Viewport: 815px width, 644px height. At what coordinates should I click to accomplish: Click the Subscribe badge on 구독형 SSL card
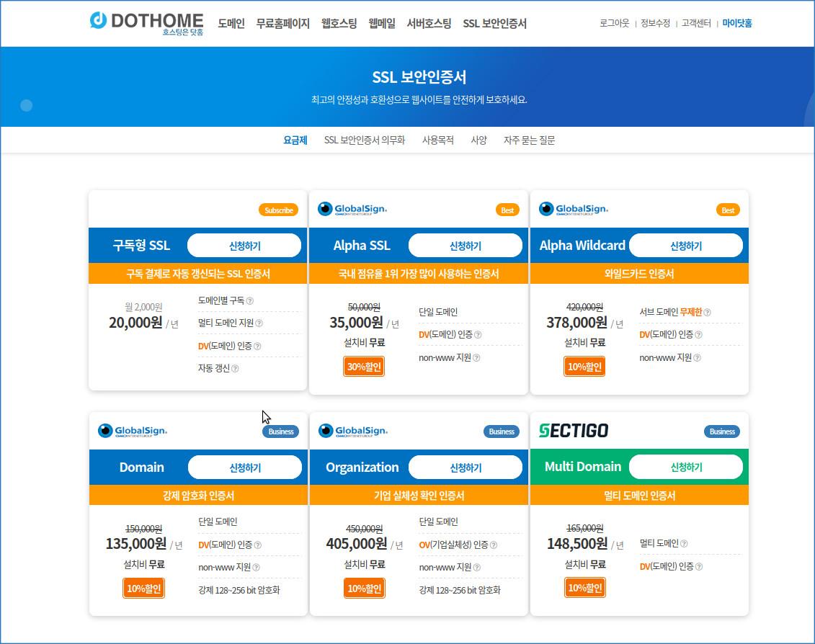279,210
